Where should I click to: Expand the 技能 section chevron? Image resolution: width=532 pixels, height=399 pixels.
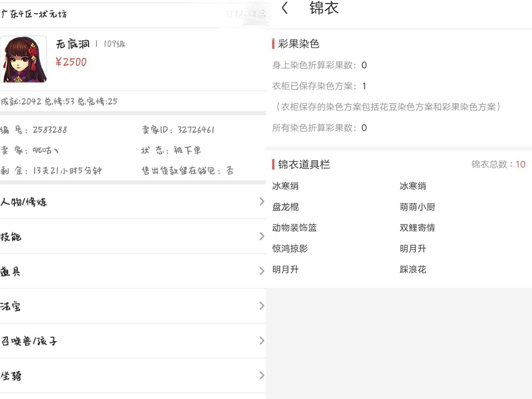pos(262,236)
